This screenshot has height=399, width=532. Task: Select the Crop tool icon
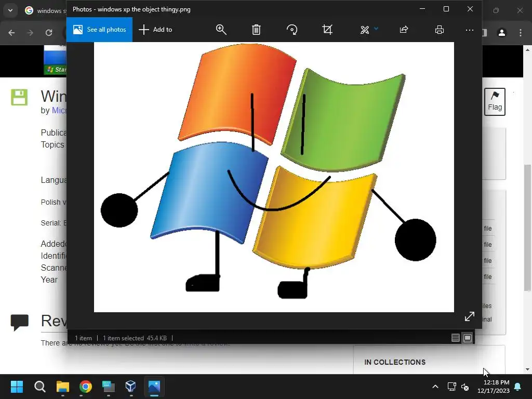click(x=327, y=30)
